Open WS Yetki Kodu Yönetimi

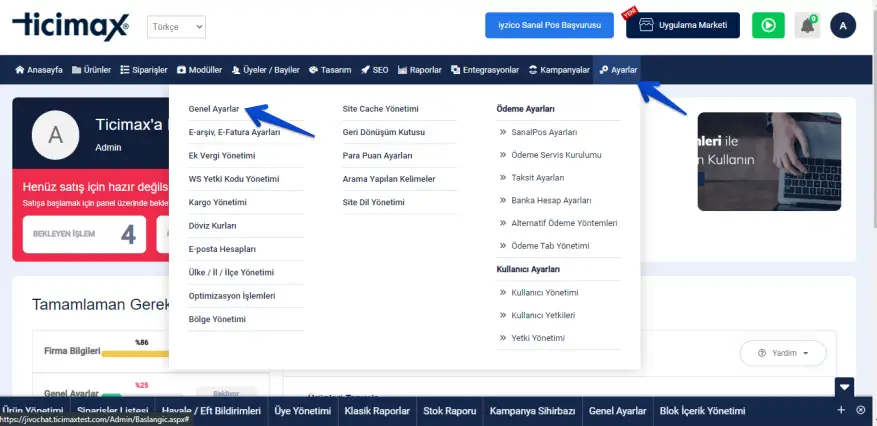(234, 179)
